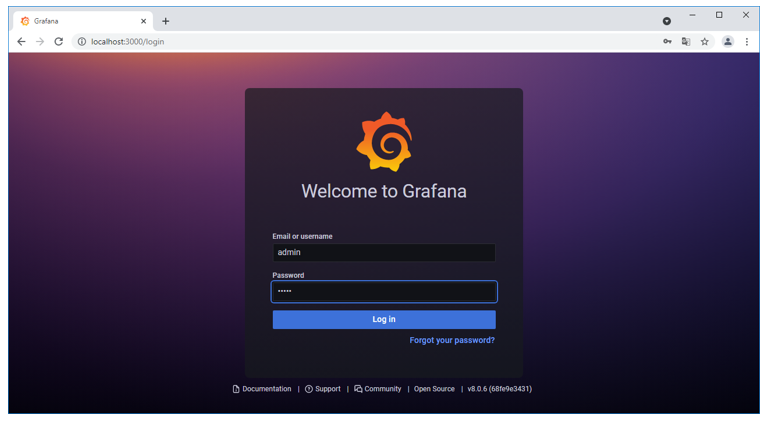This screenshot has width=771, height=425.
Task: Open the Documentation footer link
Action: pos(262,389)
